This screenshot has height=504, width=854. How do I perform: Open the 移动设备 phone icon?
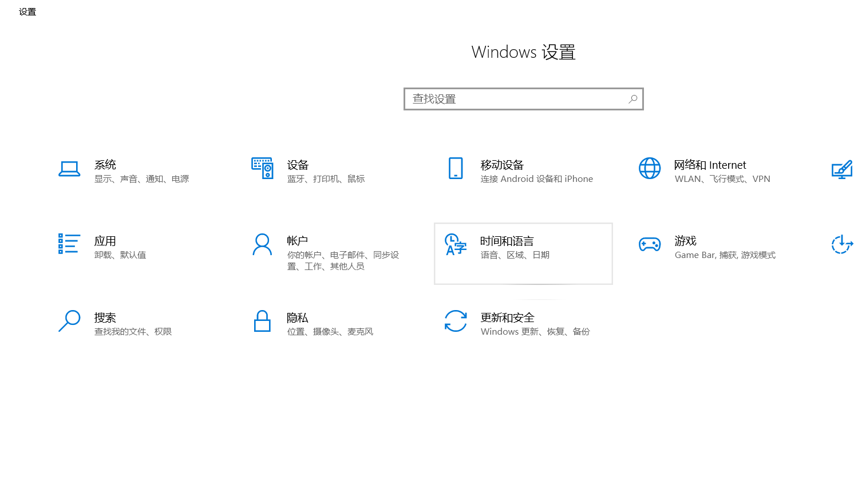tap(456, 168)
